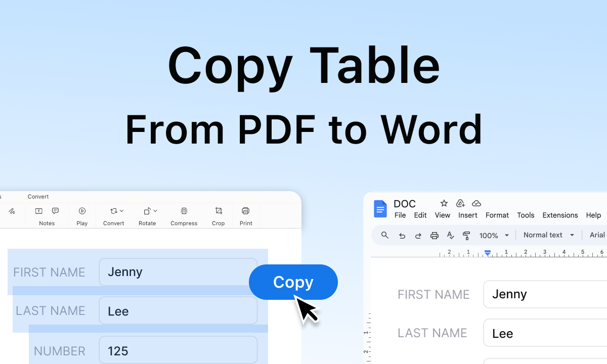Viewport: 607px width, 364px height.
Task: Open the Extensions menu in Docs
Action: (560, 215)
